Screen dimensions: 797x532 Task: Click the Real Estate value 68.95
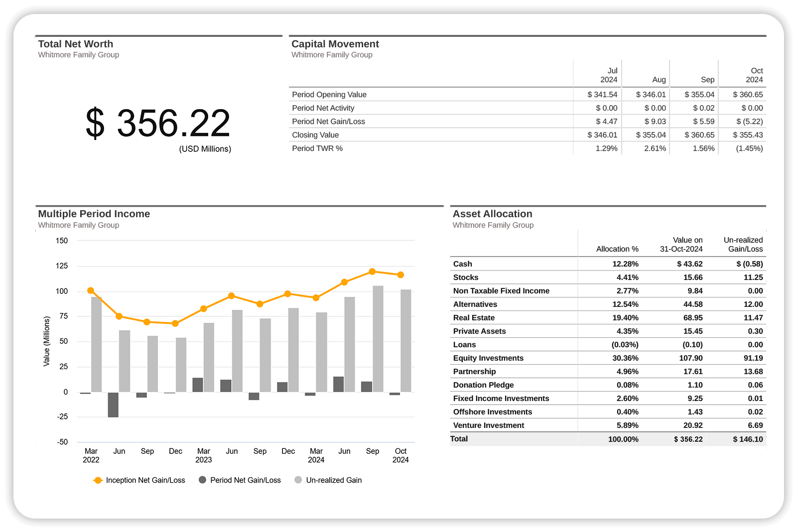click(x=693, y=318)
